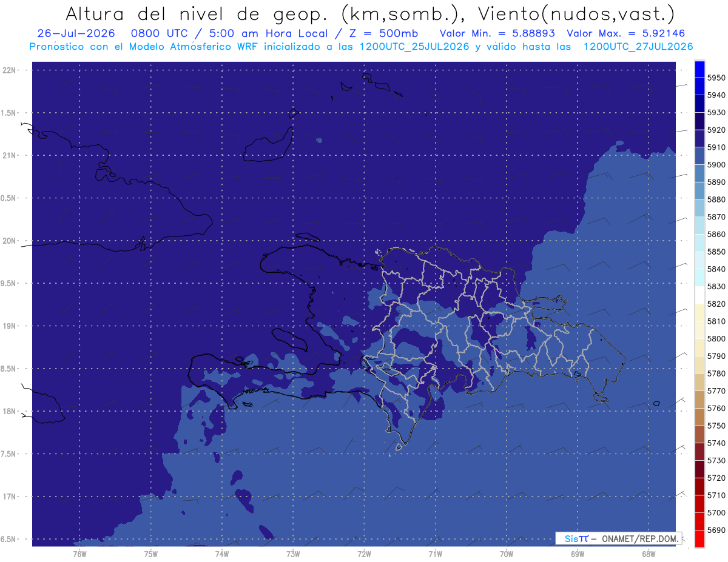Viewport: 728px width, 562px height.
Task: Click the '5690' colorbar label
Action: (716, 530)
